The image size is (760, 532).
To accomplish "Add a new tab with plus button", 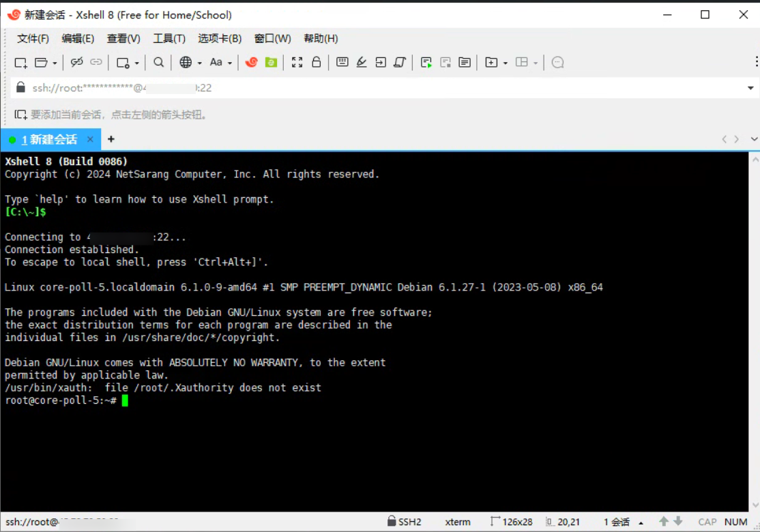I will coord(111,139).
